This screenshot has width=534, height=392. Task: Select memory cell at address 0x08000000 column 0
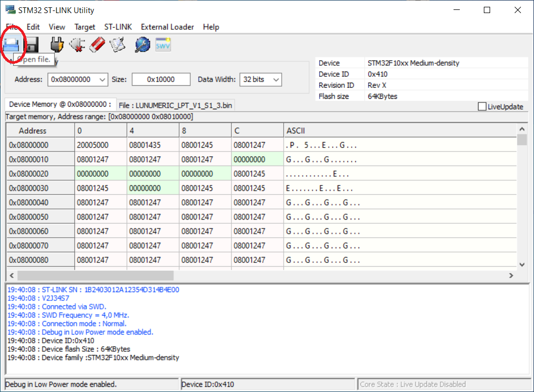[x=100, y=145]
